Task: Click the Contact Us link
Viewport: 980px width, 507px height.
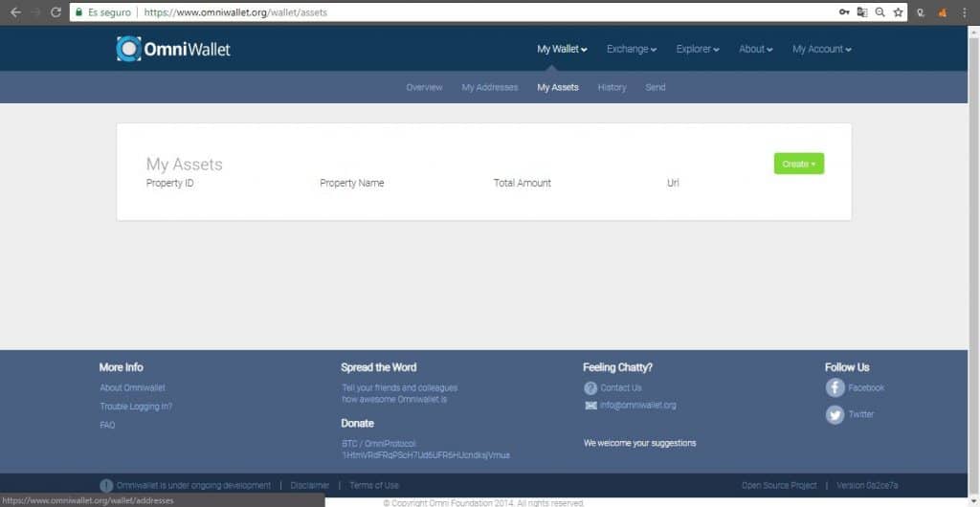Action: (x=620, y=387)
